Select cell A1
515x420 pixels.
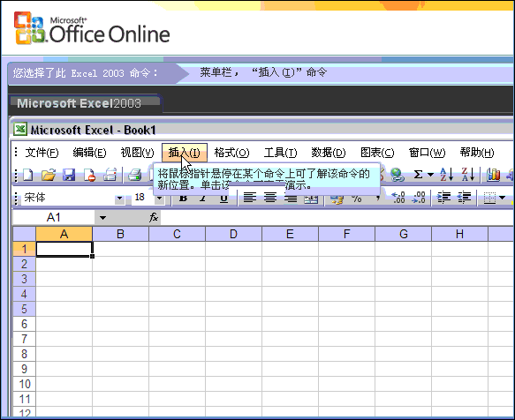[64, 249]
